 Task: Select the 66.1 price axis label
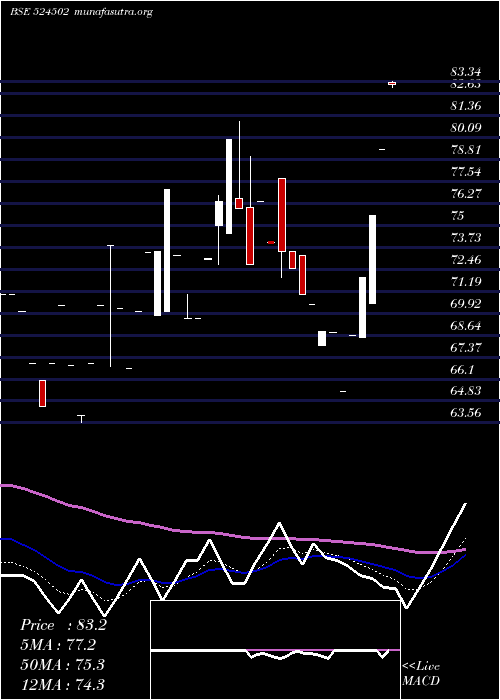(x=462, y=369)
